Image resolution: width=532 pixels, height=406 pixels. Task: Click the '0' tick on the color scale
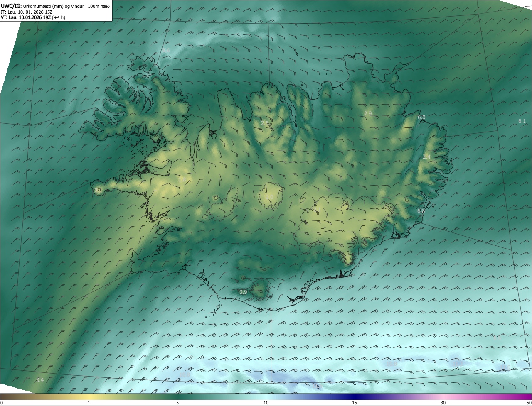[x=2, y=403]
